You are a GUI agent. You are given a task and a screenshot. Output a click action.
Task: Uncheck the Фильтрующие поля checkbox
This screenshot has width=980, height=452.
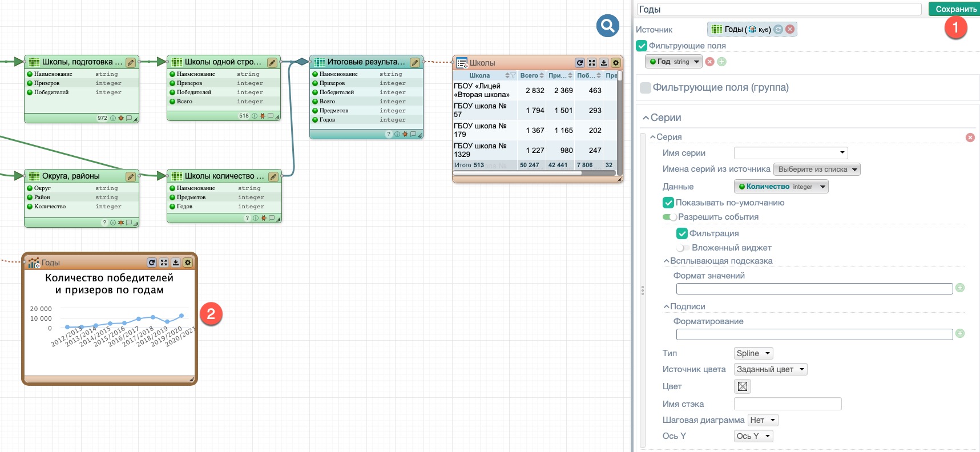pos(642,46)
